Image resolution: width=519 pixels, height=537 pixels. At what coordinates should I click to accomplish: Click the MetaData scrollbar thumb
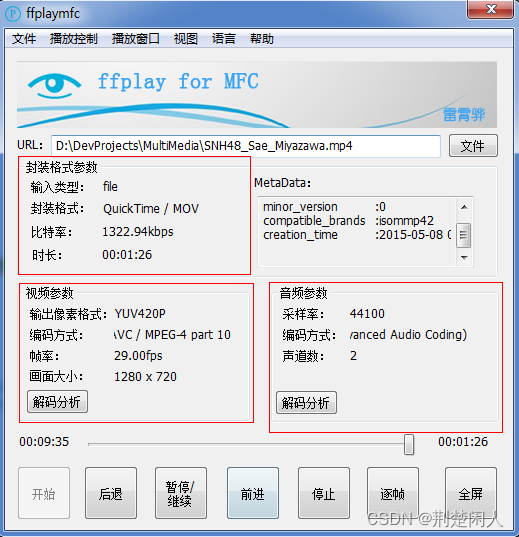(464, 235)
